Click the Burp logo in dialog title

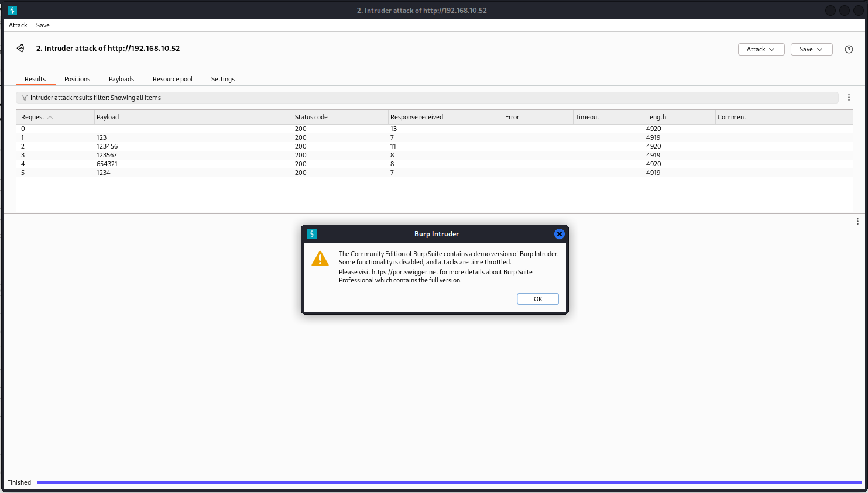312,234
